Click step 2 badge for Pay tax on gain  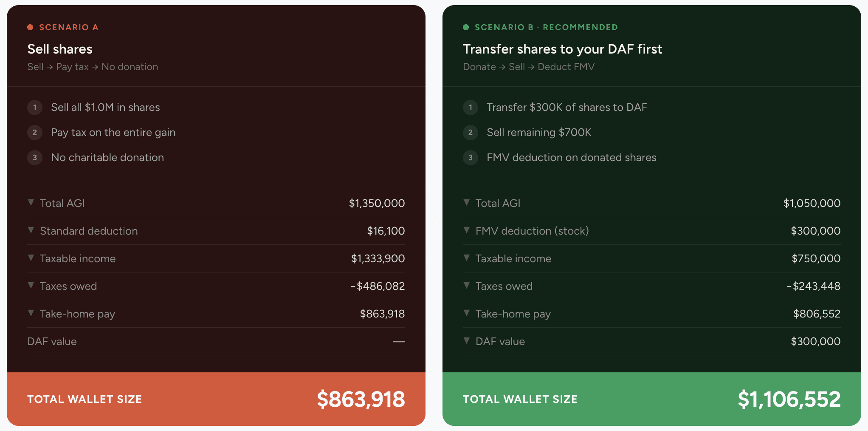tap(35, 133)
